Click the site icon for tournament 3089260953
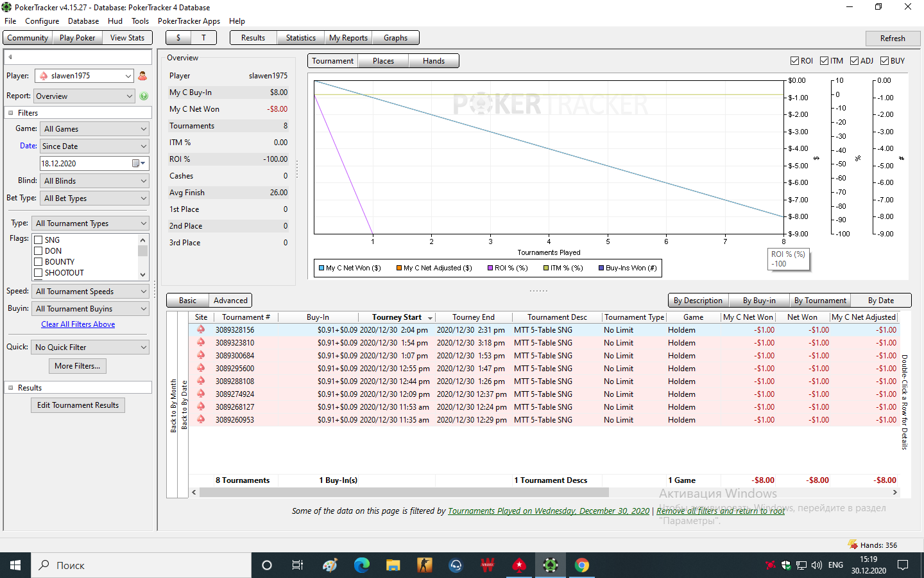Screen dimensions: 924x578 (201, 419)
